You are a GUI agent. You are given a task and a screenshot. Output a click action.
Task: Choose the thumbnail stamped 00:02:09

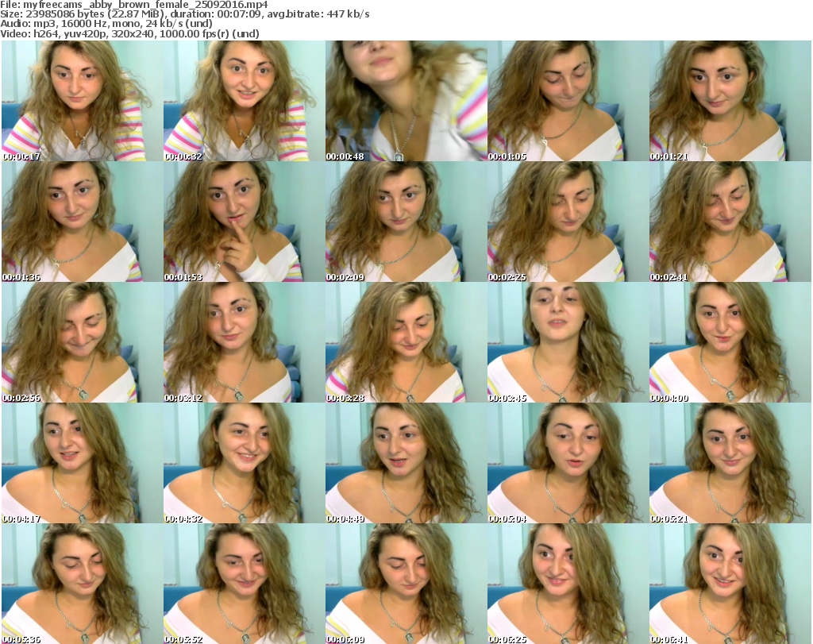pyautogui.click(x=406, y=222)
